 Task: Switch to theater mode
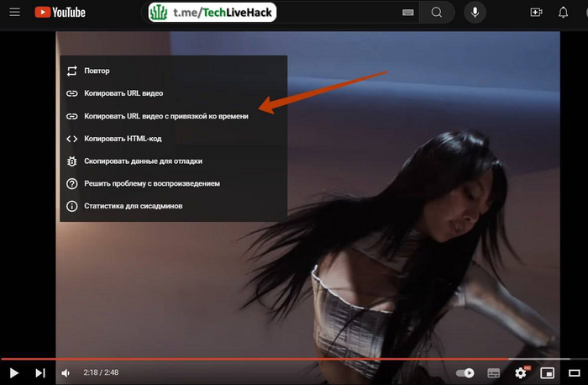tap(574, 373)
